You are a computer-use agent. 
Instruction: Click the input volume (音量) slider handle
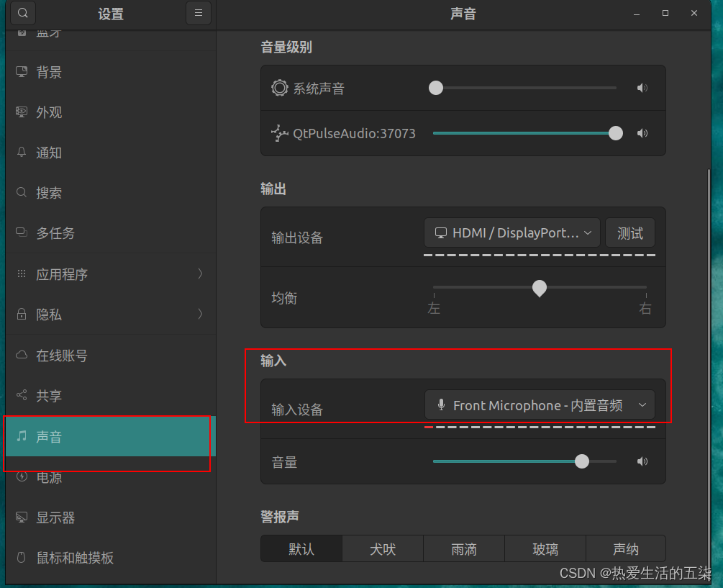pos(582,461)
